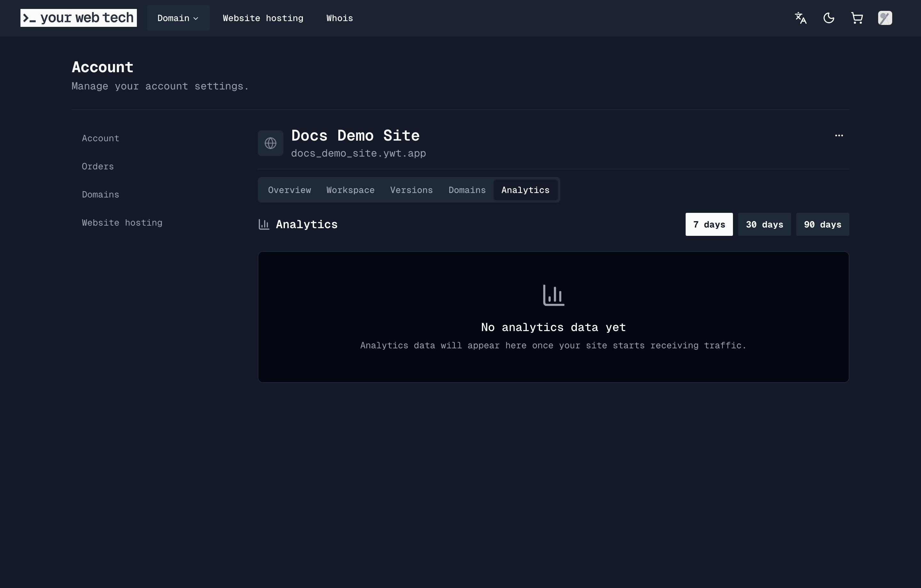
Task: Toggle dark mode with the moon icon
Action: click(829, 18)
